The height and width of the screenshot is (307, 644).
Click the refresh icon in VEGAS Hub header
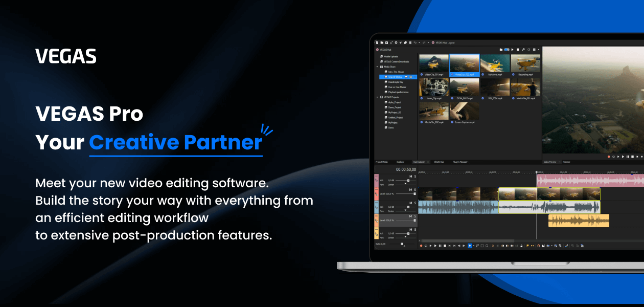(529, 50)
